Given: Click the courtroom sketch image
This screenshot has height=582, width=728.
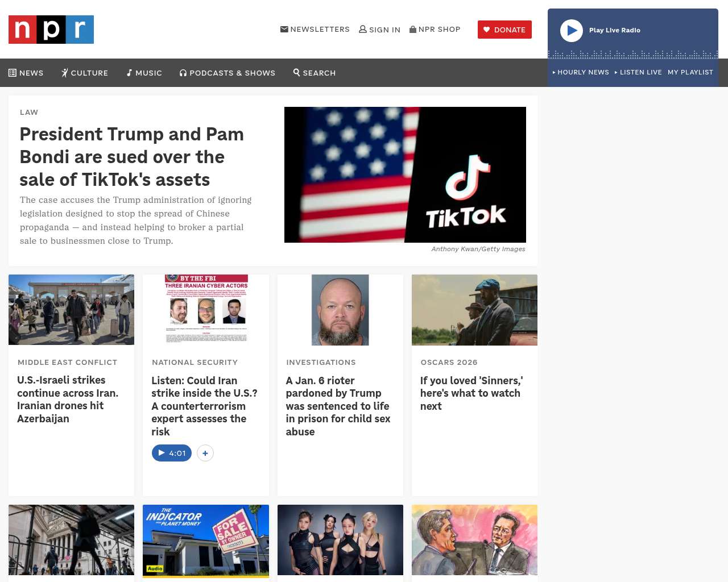Looking at the screenshot, I should 474,540.
